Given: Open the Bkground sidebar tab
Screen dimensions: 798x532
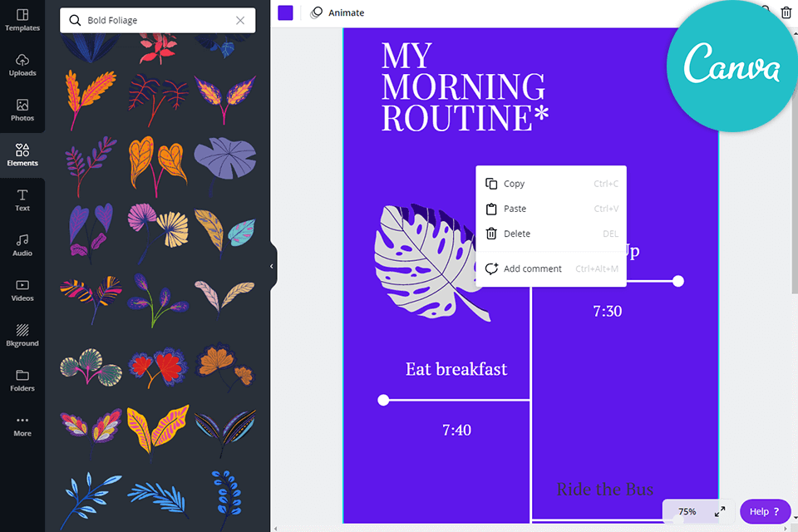Looking at the screenshot, I should [x=22, y=335].
